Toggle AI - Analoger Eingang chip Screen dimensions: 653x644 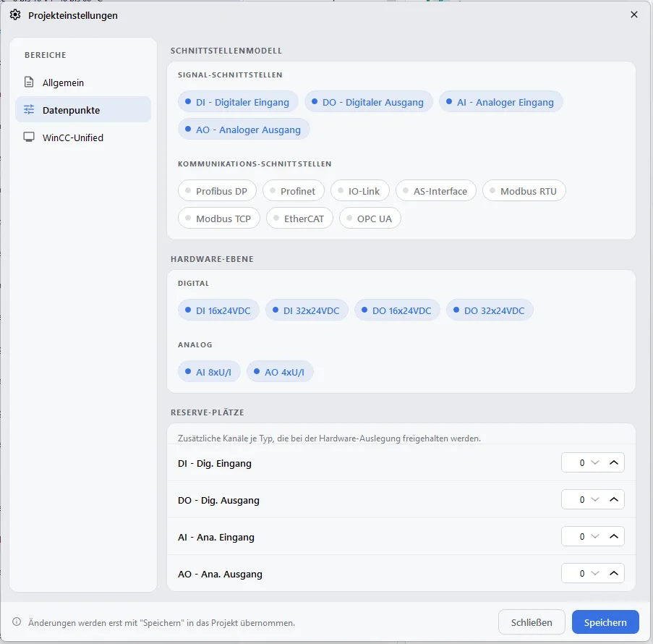[x=500, y=102]
